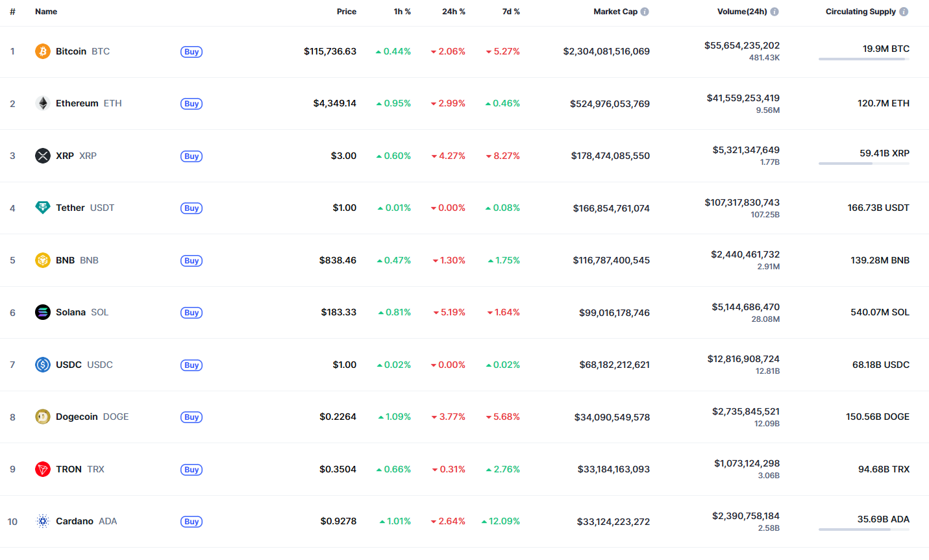This screenshot has height=560, width=929.
Task: Buy Bitcoin using its Buy button
Action: click(192, 52)
